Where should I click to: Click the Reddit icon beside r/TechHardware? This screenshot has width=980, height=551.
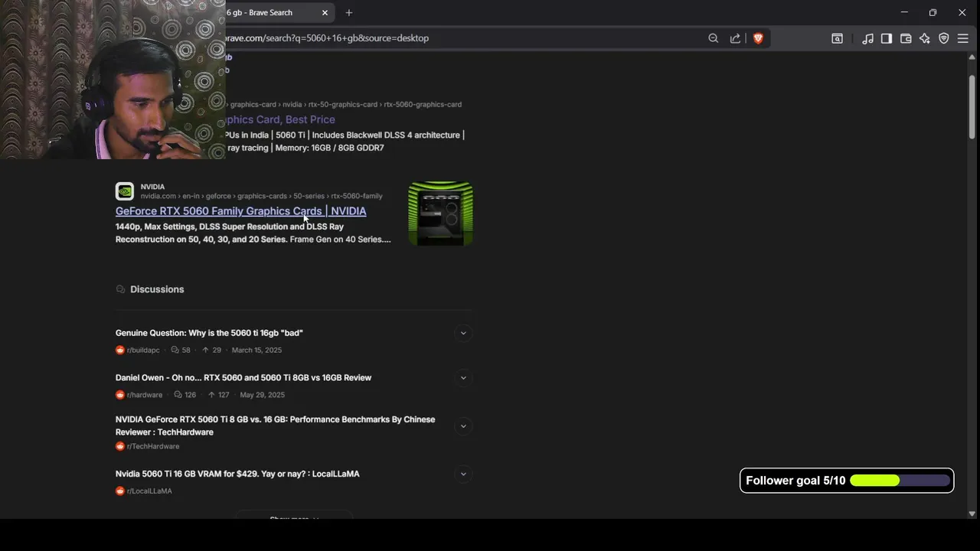120,446
